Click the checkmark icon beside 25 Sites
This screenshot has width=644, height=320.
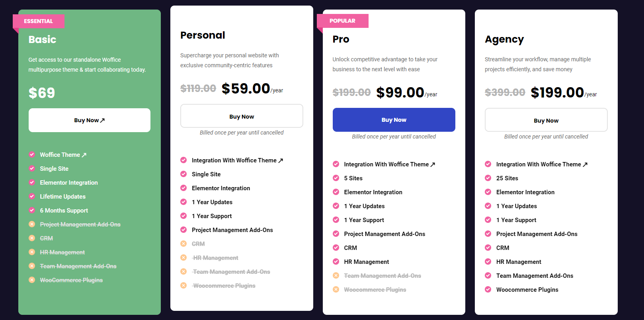pos(488,178)
